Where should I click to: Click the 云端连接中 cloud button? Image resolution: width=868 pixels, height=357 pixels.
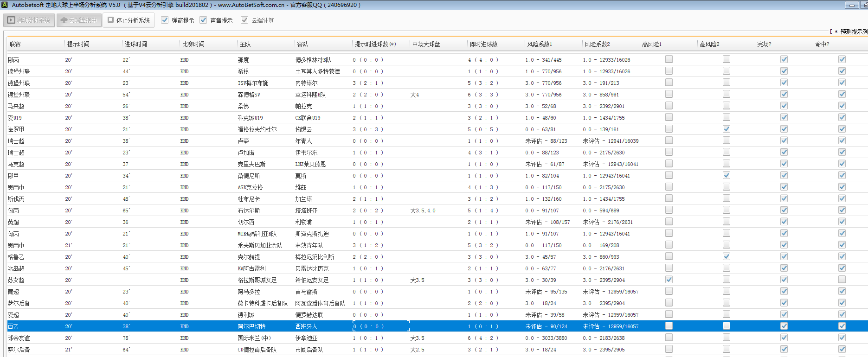tap(79, 20)
